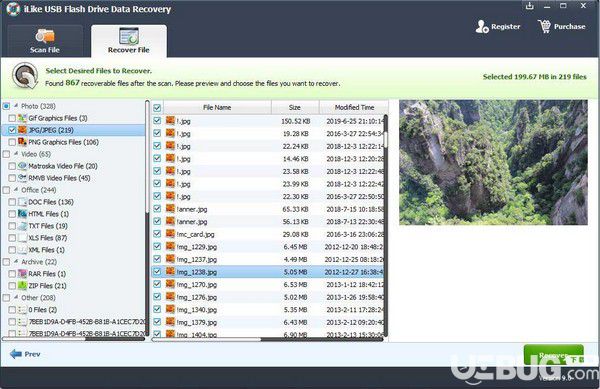Click the green Recover button
This screenshot has height=389, width=600.
point(553,355)
